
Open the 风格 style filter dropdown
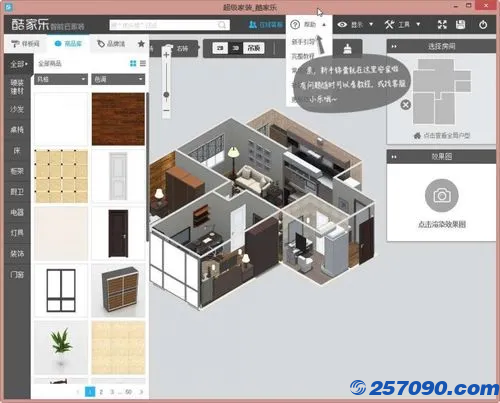61,79
